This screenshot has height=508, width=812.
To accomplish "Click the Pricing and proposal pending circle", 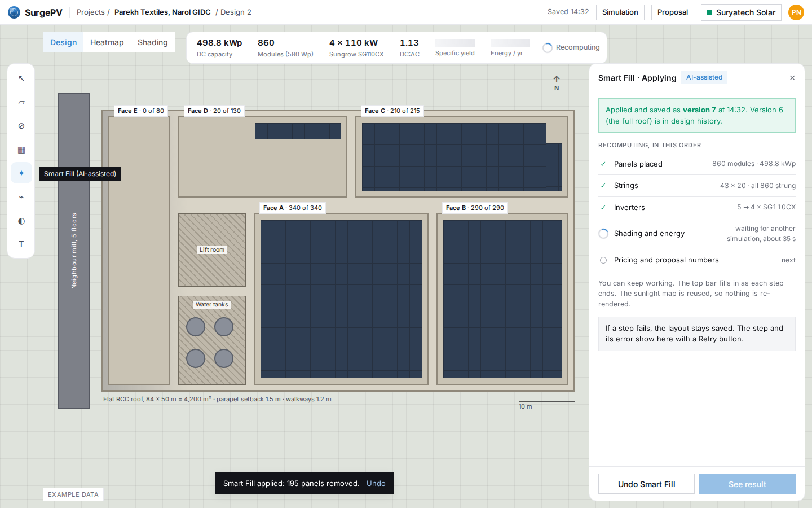I will (x=603, y=260).
